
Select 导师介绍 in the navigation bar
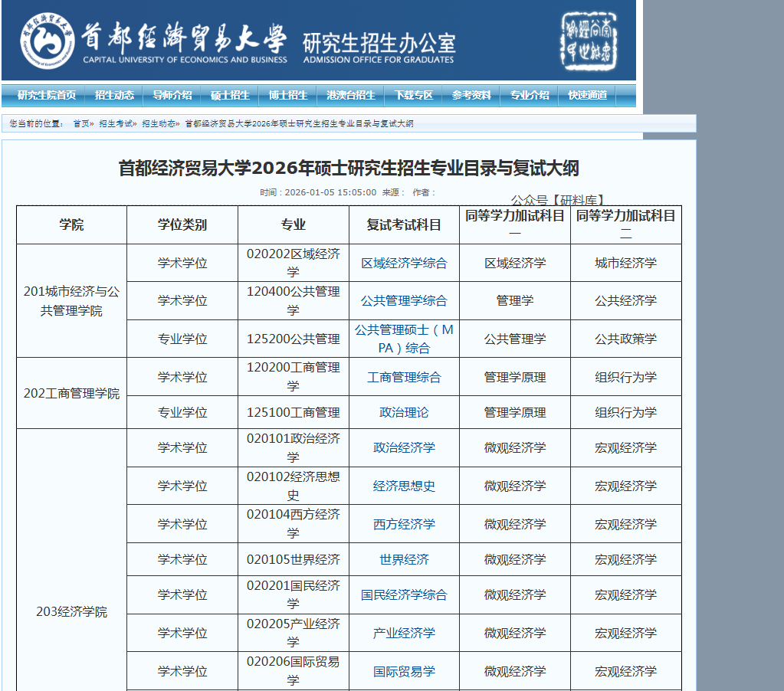pos(172,96)
